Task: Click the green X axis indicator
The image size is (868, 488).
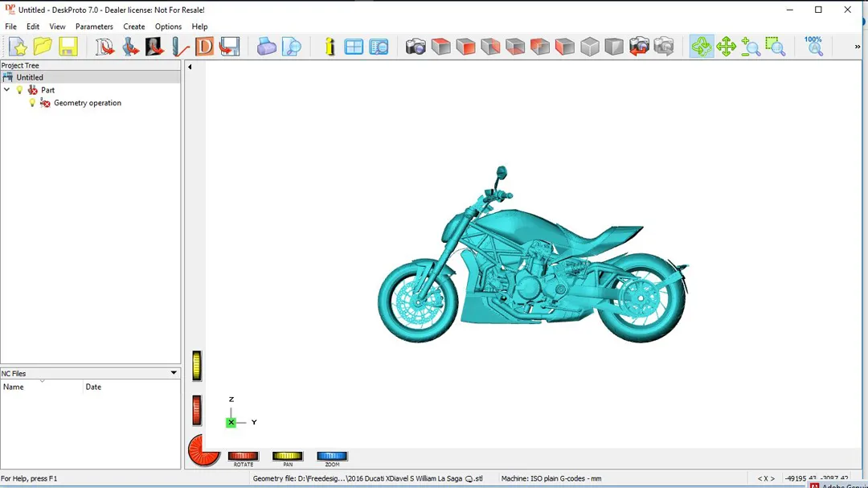Action: [231, 422]
